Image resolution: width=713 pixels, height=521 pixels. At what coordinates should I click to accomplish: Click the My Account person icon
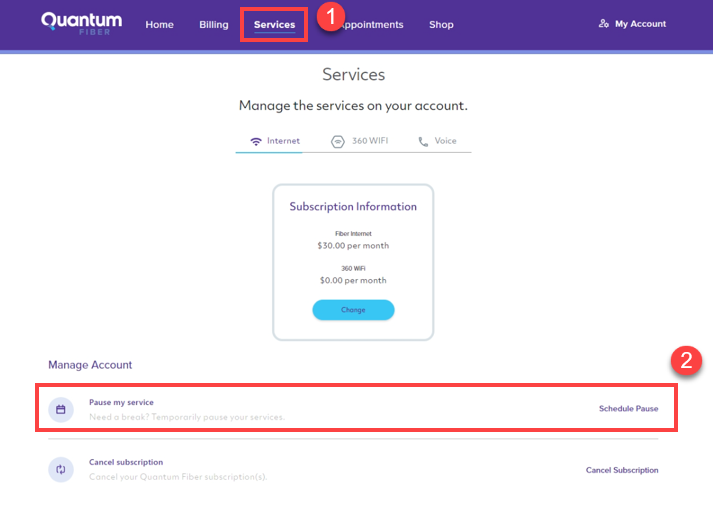pos(603,24)
